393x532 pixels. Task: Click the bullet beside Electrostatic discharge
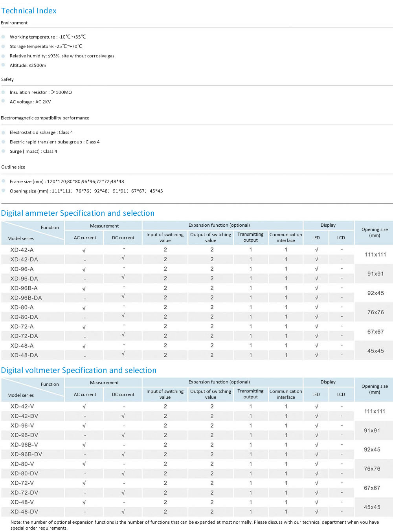pyautogui.click(x=3, y=132)
